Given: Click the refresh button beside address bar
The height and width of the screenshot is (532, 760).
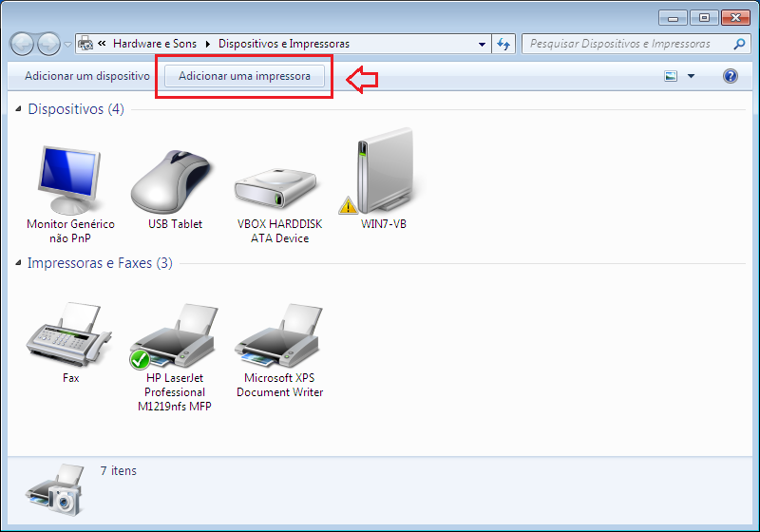Looking at the screenshot, I should click(x=503, y=44).
